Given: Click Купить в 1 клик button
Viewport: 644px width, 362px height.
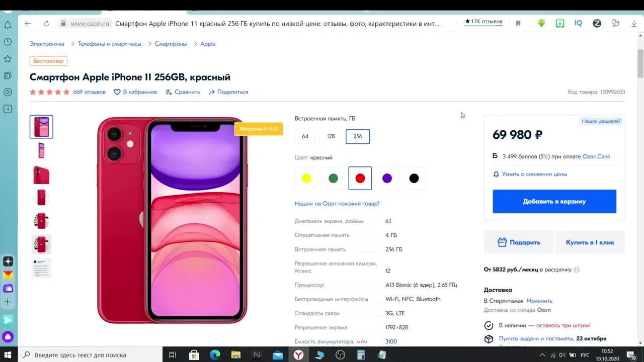Looking at the screenshot, I should coord(590,242).
